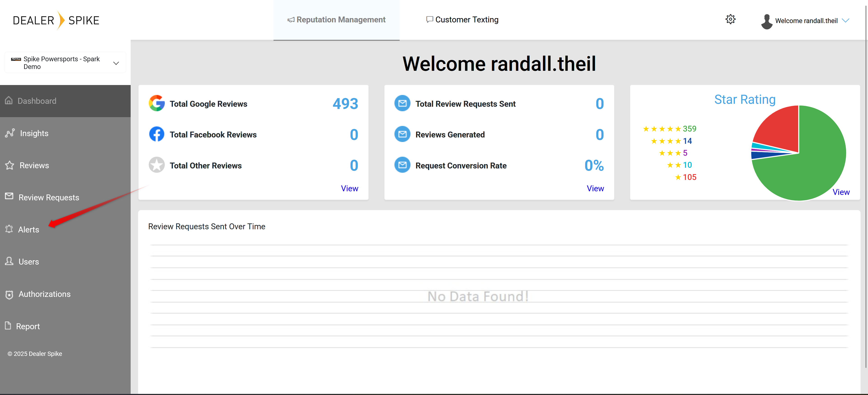Image resolution: width=868 pixels, height=395 pixels.
Task: Click the Dealer Spike logo
Action: click(56, 20)
